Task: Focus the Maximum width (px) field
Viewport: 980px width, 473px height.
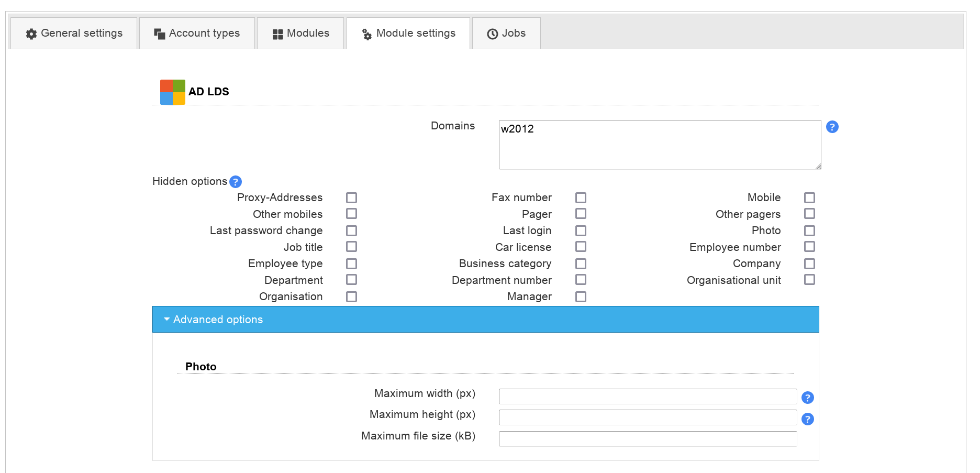Action: (x=648, y=397)
